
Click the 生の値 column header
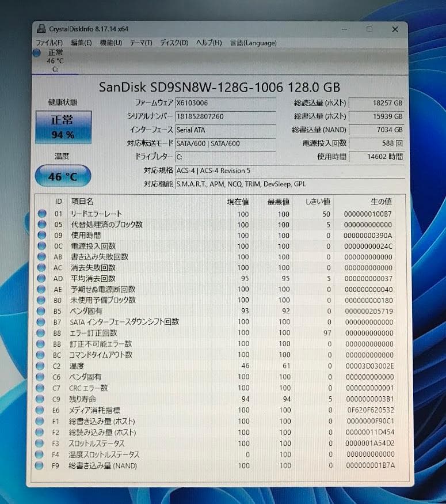381,202
